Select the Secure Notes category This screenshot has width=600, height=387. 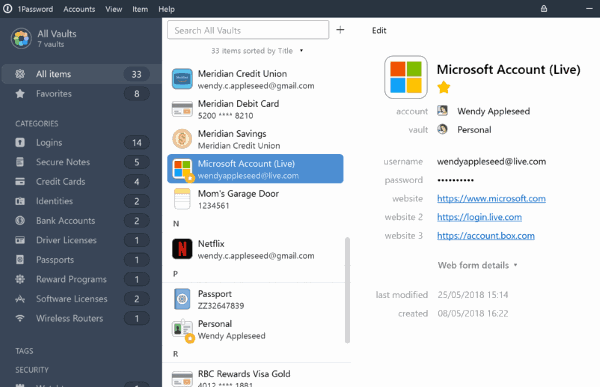pos(81,162)
